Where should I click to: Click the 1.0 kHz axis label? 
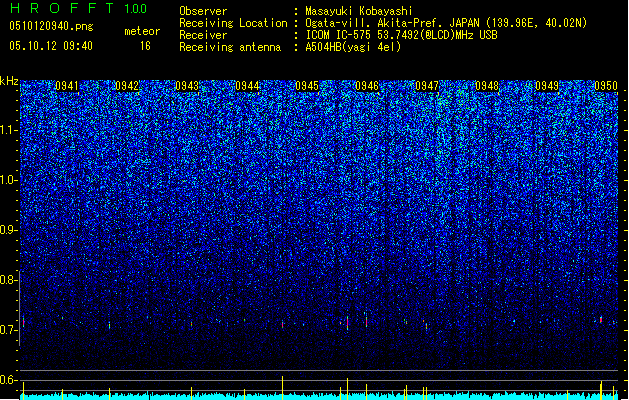tap(8, 180)
